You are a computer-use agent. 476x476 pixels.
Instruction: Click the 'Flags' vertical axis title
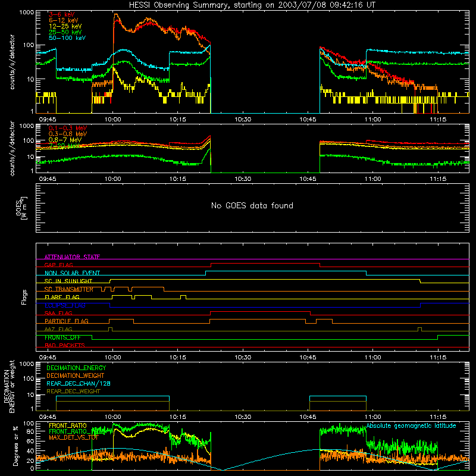(x=24, y=297)
